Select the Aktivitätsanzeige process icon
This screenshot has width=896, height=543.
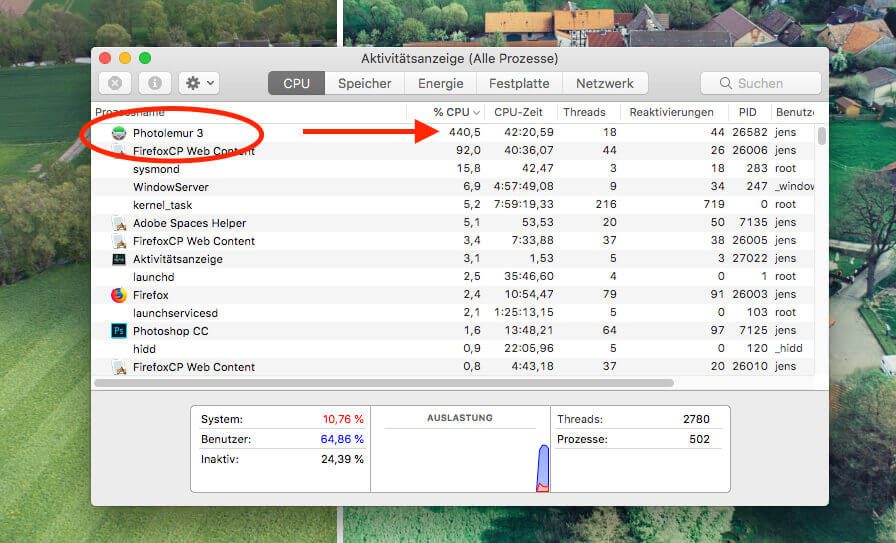click(x=119, y=259)
